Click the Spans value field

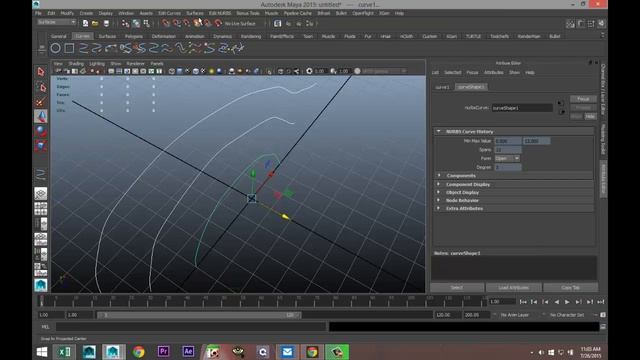508,150
